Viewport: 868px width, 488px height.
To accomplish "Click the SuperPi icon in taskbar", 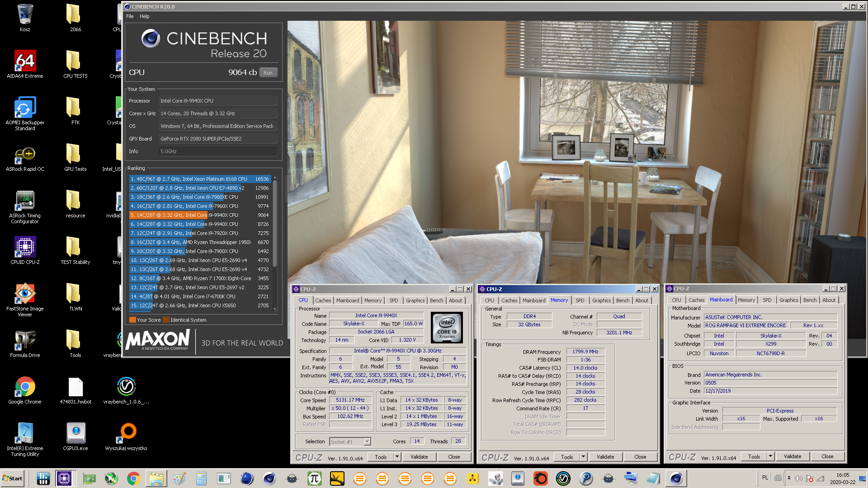I will [x=314, y=478].
